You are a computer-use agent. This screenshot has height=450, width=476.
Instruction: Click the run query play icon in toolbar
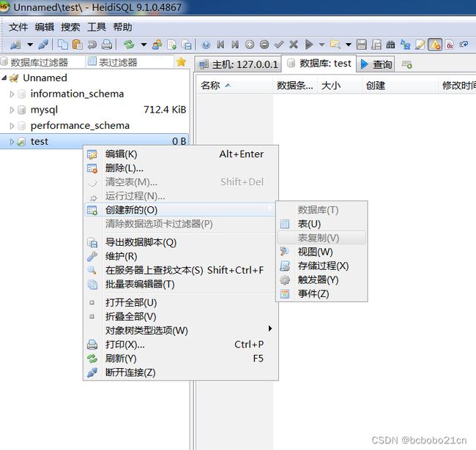(x=309, y=45)
